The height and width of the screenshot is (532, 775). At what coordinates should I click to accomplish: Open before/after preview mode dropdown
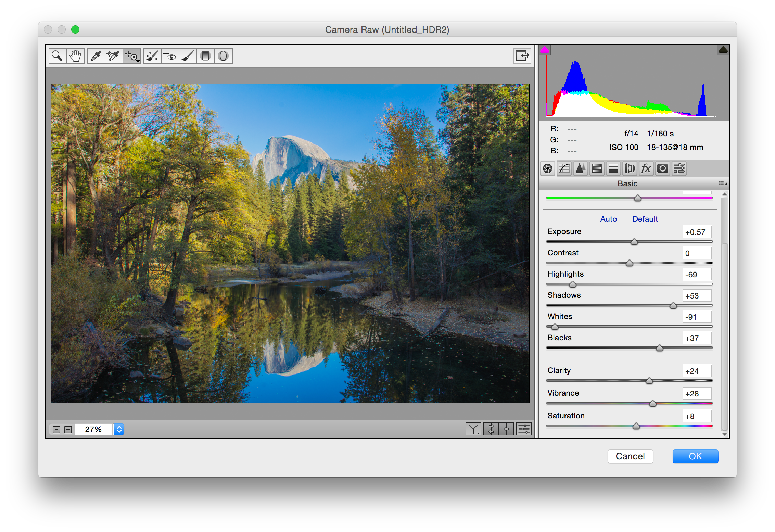click(473, 429)
